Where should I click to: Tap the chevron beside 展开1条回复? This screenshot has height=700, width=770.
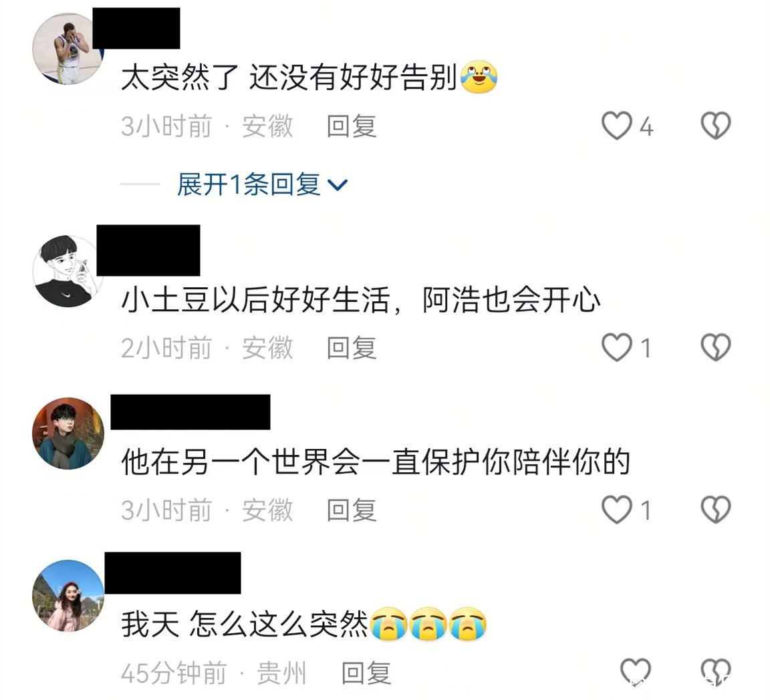(338, 185)
